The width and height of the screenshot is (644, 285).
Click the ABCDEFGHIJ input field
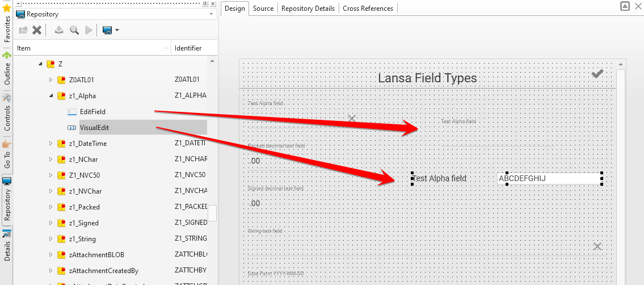pyautogui.click(x=548, y=179)
